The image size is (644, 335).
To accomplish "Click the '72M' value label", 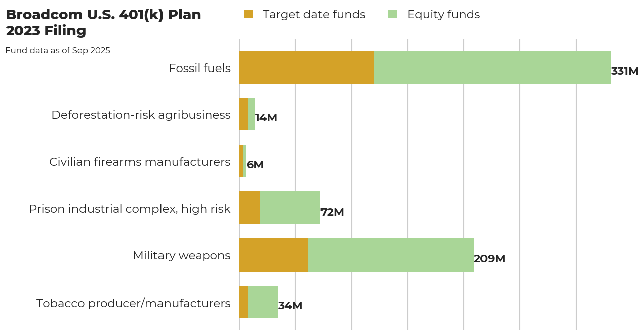I will (x=332, y=212).
